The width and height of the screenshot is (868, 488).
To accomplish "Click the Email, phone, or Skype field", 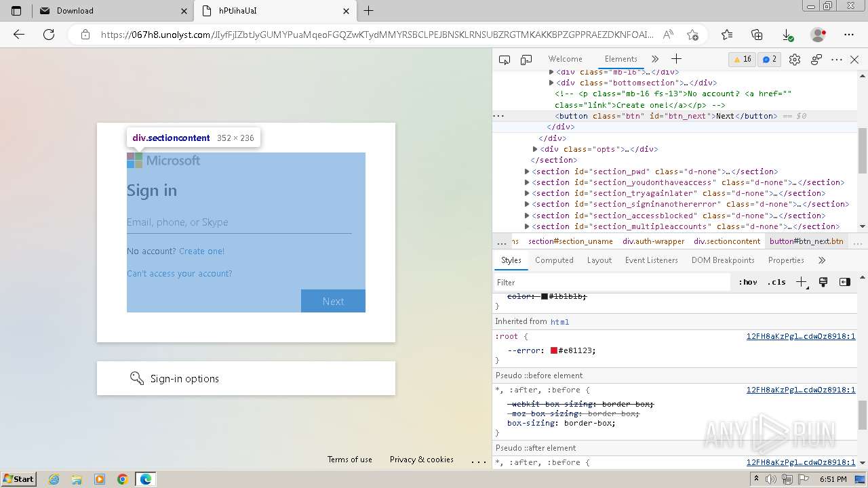I will point(239,222).
